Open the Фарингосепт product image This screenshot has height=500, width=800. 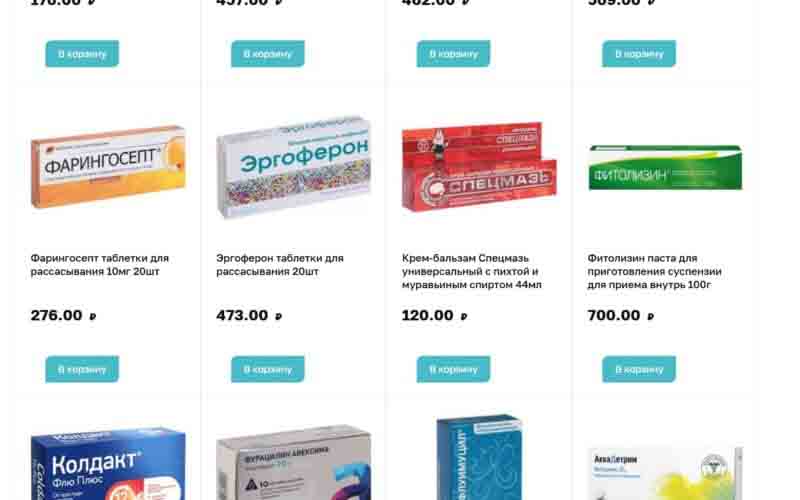click(108, 167)
